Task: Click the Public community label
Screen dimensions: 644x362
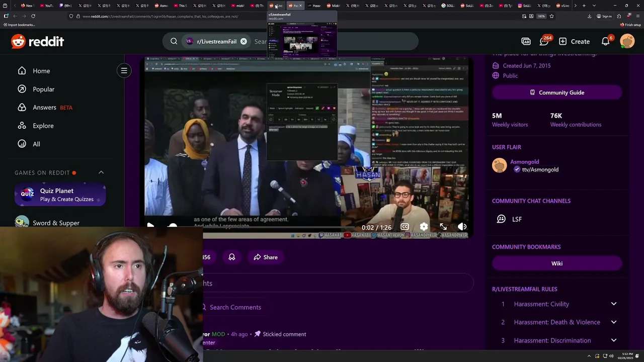Action: click(x=510, y=75)
